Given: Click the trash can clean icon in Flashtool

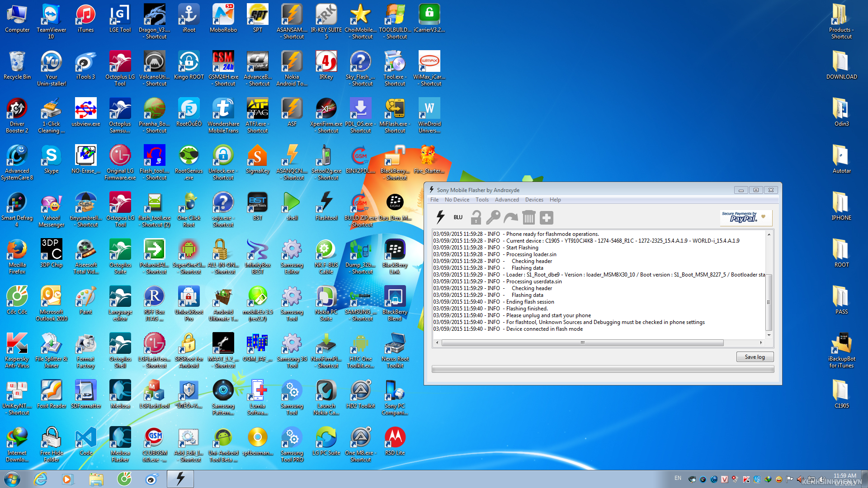Looking at the screenshot, I should 528,217.
